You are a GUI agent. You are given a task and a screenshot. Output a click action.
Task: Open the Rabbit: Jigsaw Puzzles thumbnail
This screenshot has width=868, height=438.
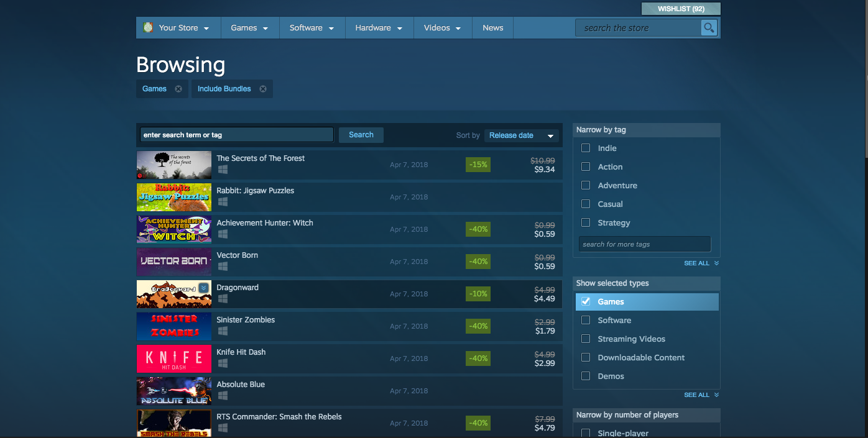pyautogui.click(x=174, y=197)
